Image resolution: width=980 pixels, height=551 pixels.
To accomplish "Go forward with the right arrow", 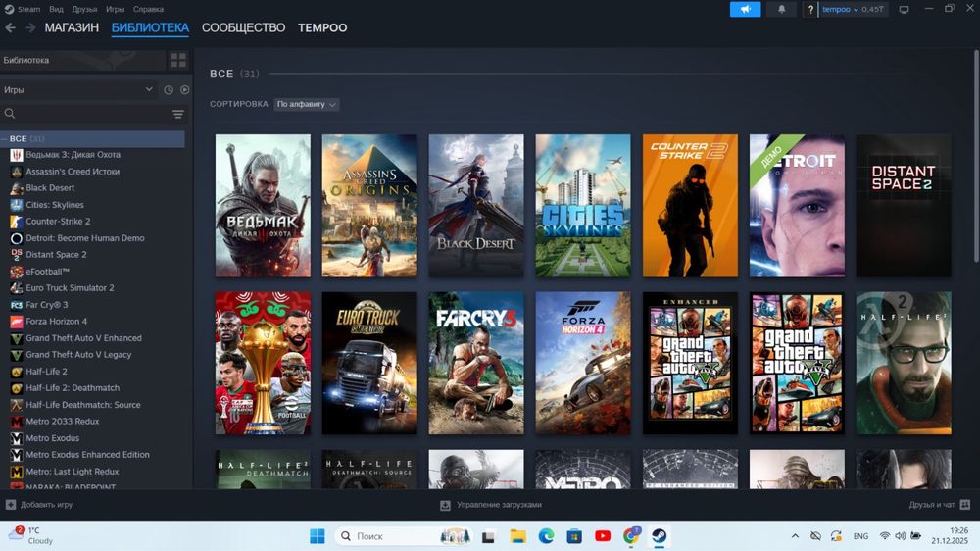I will click(x=30, y=27).
